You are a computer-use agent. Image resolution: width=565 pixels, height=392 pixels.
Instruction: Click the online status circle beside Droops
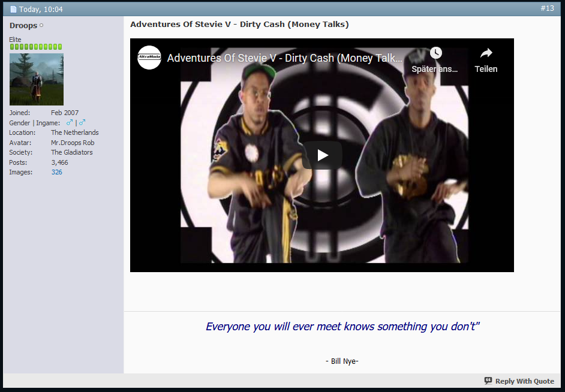pos(41,26)
